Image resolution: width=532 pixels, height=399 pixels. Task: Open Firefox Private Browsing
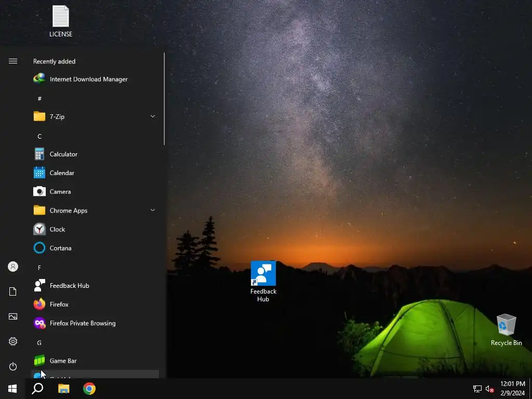95,323
